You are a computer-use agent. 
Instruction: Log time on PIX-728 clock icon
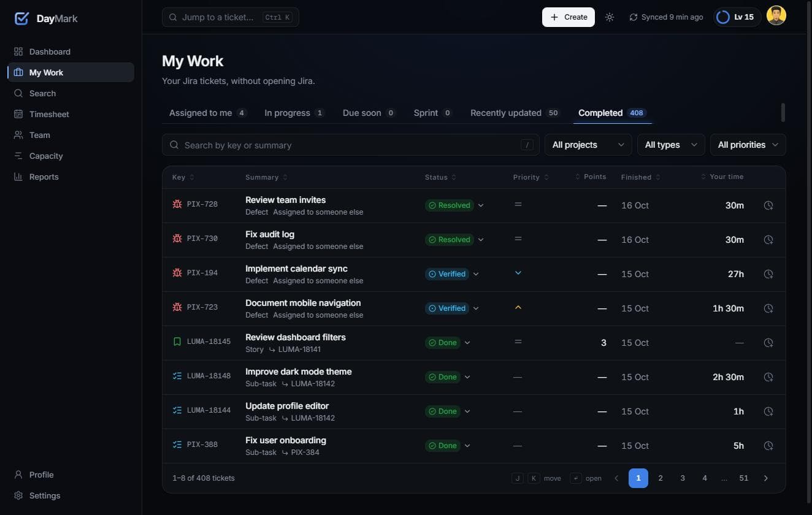tap(768, 205)
